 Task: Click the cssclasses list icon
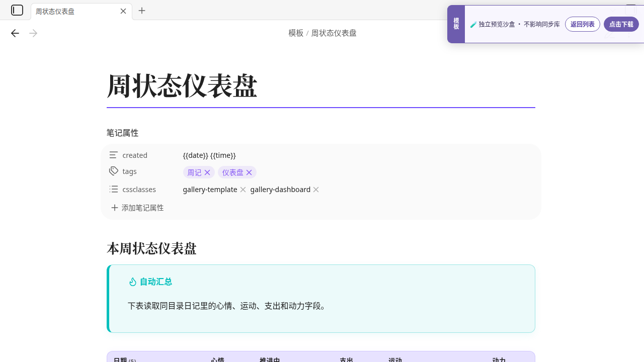click(x=114, y=190)
